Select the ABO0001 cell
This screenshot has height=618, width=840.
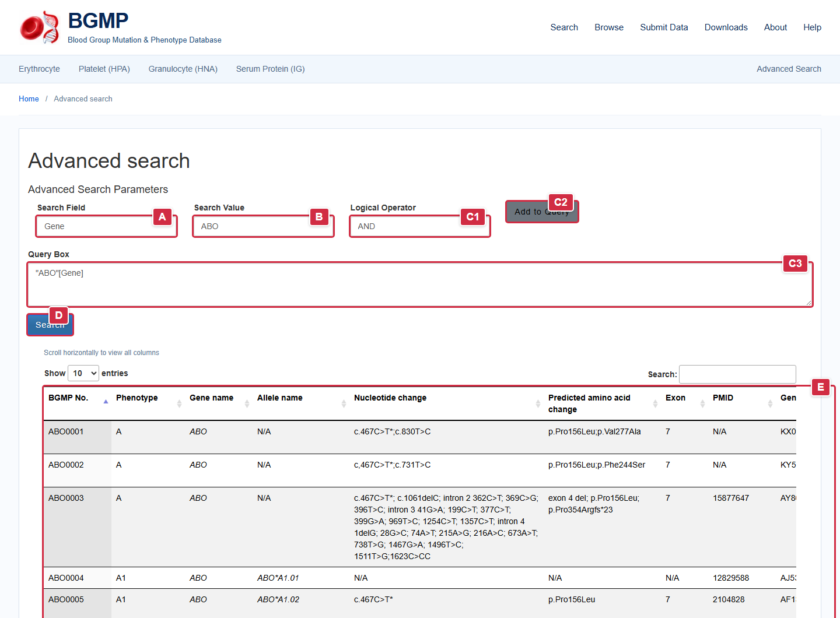[x=78, y=437]
